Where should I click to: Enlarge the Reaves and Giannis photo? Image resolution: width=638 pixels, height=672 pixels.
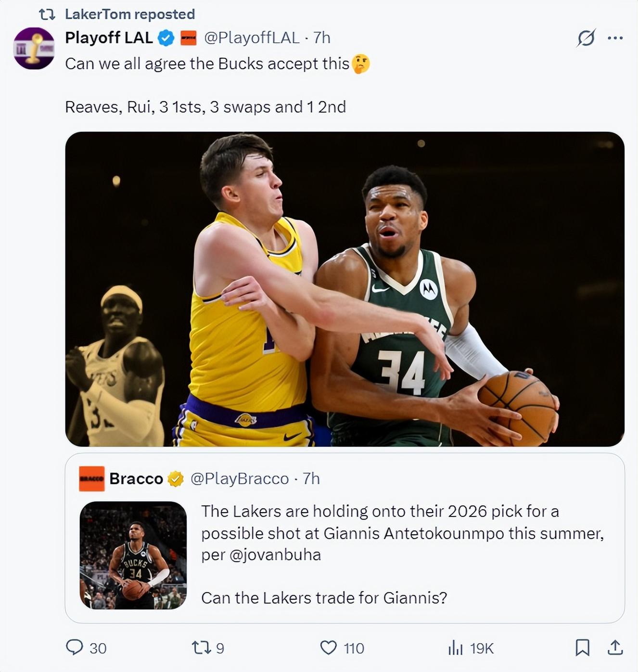point(345,289)
